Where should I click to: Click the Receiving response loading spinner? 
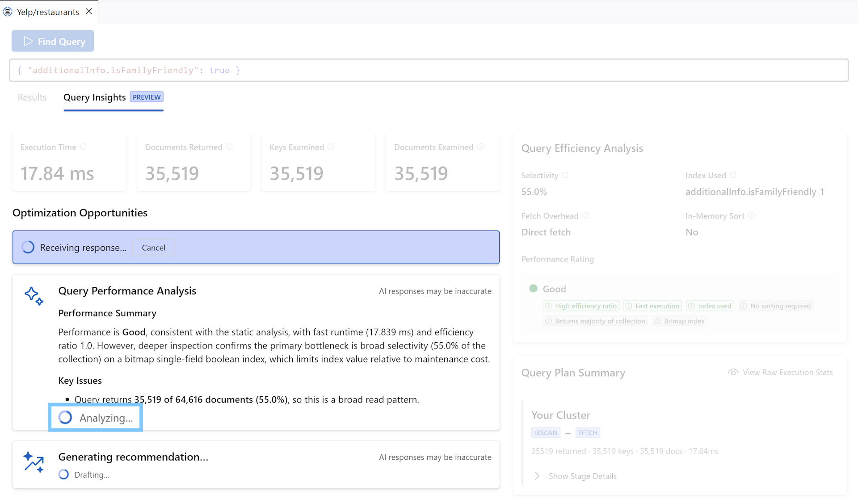coord(28,248)
